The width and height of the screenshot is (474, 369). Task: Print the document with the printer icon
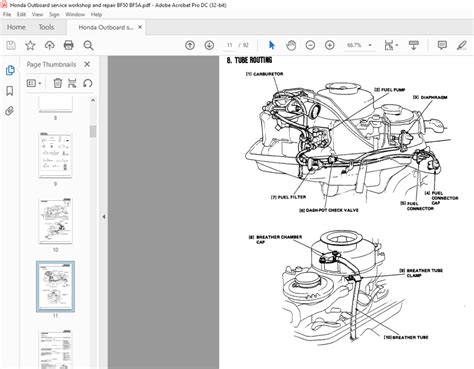point(69,45)
